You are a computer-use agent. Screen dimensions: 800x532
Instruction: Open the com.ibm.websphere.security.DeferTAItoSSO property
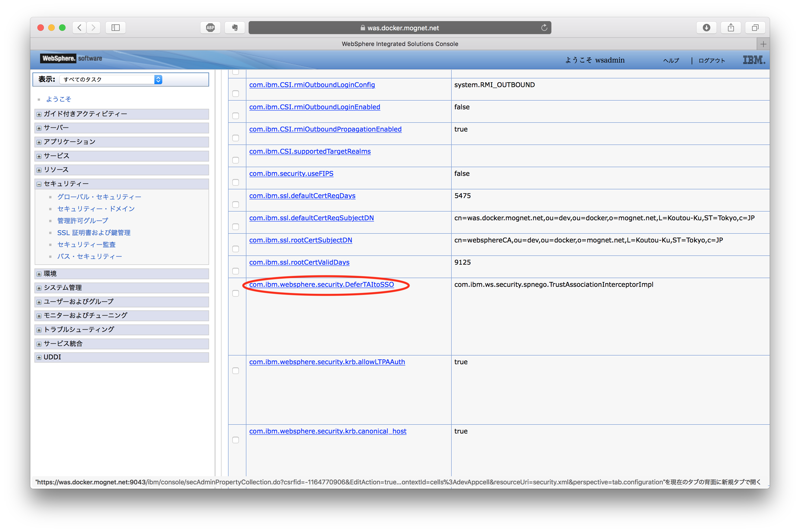click(x=321, y=285)
